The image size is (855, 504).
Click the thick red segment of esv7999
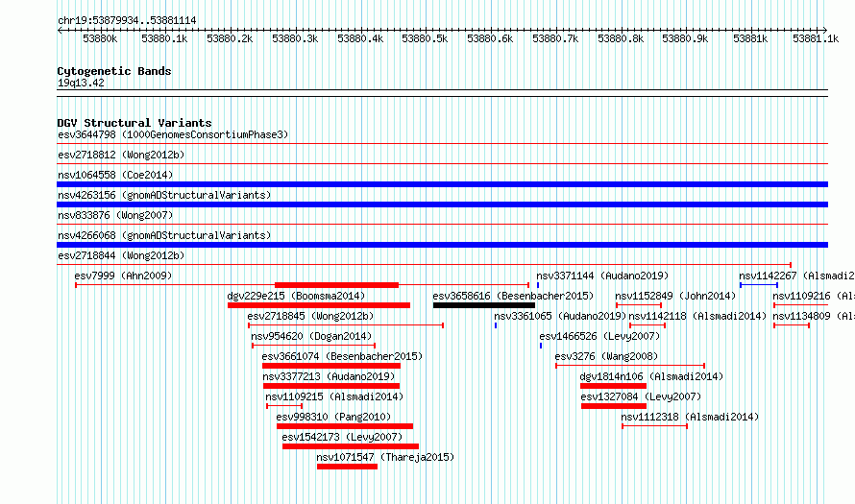[x=336, y=285]
